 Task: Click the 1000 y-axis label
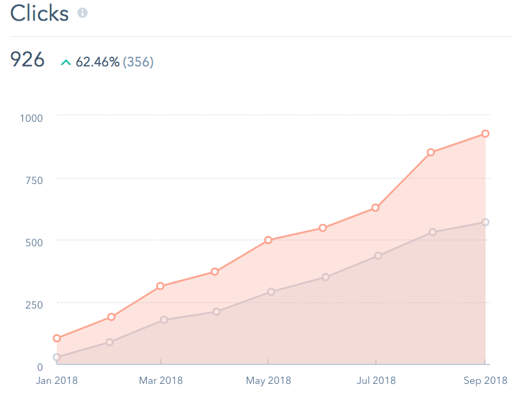[31, 118]
